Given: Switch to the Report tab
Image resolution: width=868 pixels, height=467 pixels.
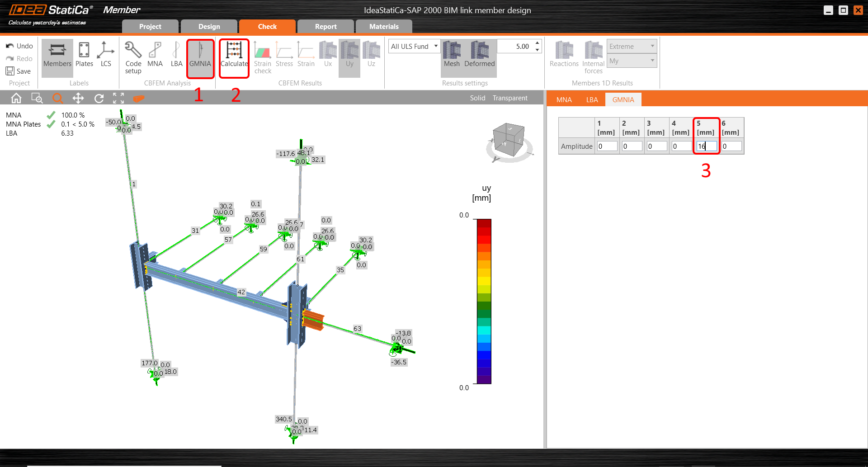Looking at the screenshot, I should tap(325, 27).
